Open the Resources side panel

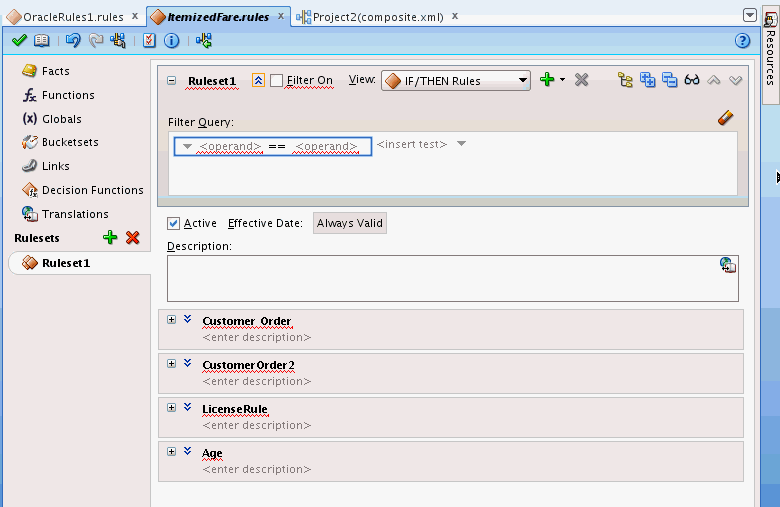click(x=770, y=55)
